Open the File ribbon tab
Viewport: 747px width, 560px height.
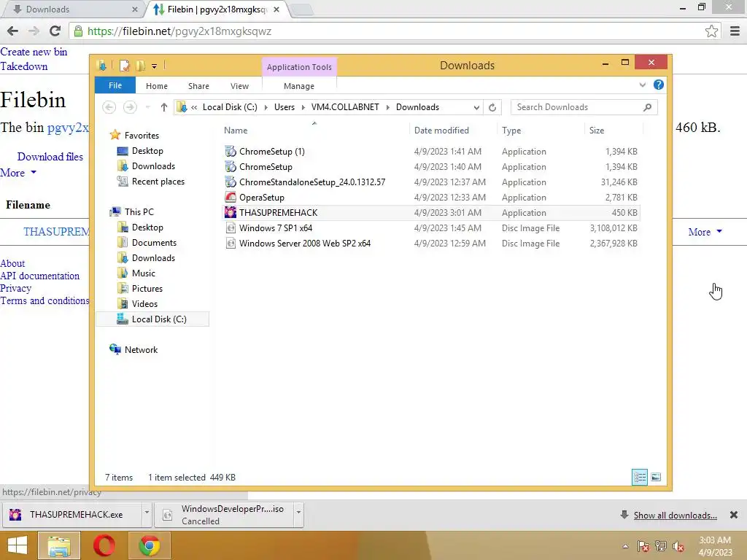click(115, 85)
